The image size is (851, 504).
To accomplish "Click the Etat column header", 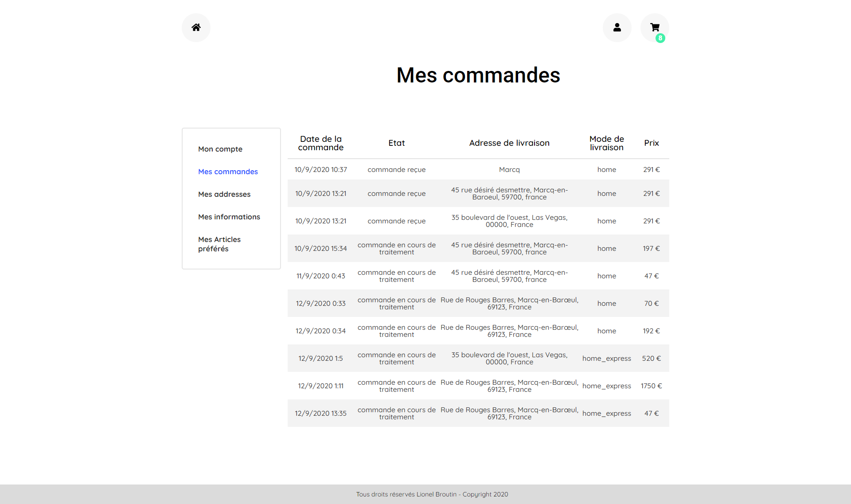I will pos(396,143).
